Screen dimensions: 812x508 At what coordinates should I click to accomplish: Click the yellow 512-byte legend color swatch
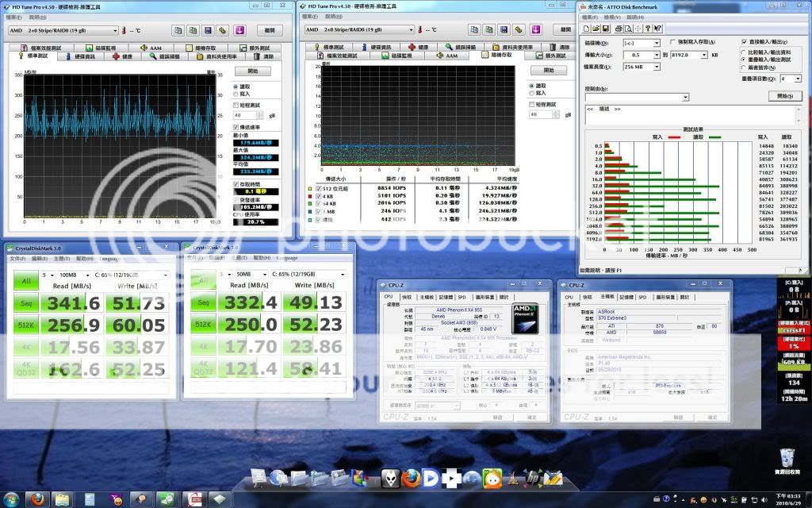click(x=309, y=187)
